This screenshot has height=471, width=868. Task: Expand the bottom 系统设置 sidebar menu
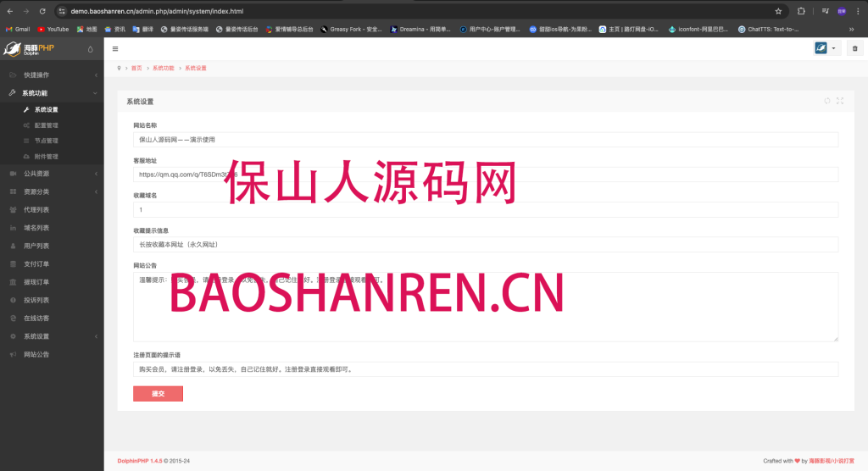point(52,336)
